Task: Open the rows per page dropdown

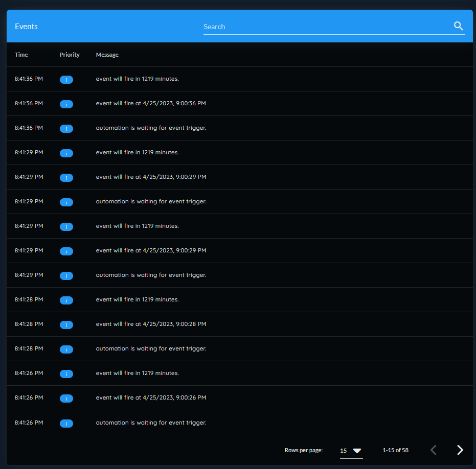Action: [x=351, y=451]
